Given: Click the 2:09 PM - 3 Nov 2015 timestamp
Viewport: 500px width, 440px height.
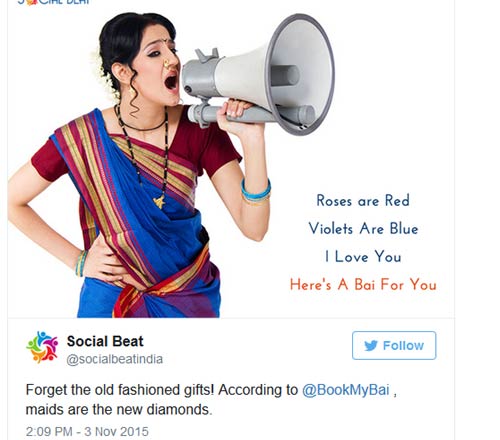Looking at the screenshot, I should click(87, 432).
